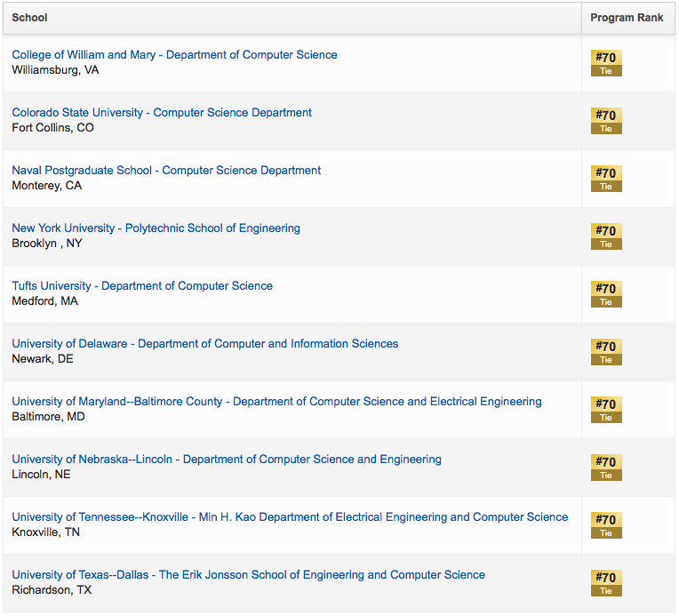679x616 pixels.
Task: Open University of Texas--Dallas Erik Jonsson link
Action: pos(248,575)
